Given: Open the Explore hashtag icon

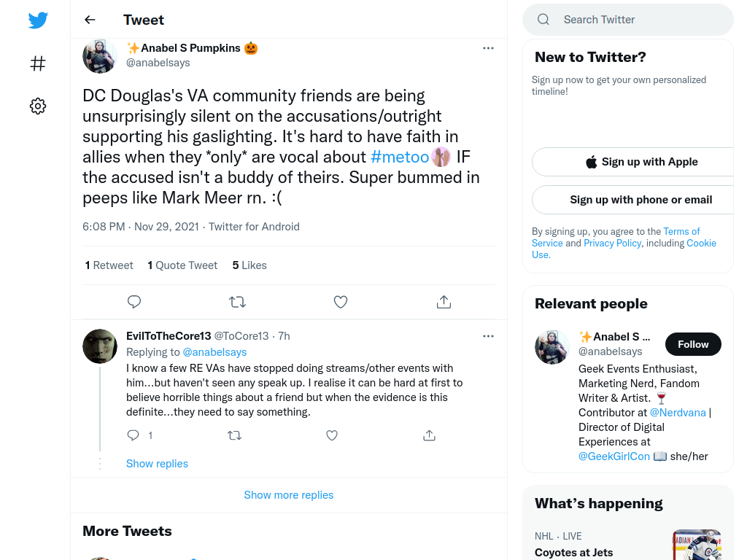Looking at the screenshot, I should point(38,63).
